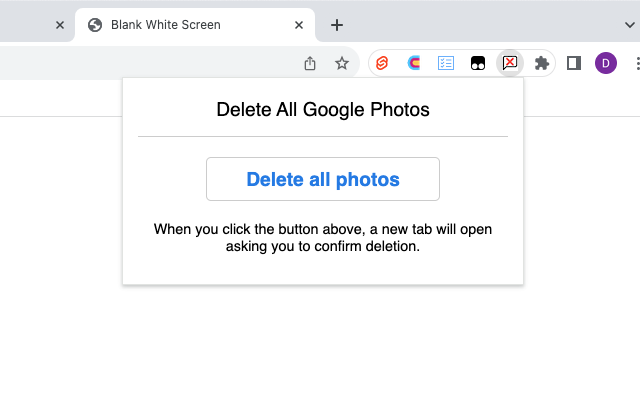This screenshot has height=400, width=640.
Task: Click the colorful C extension icon
Action: [x=414, y=63]
